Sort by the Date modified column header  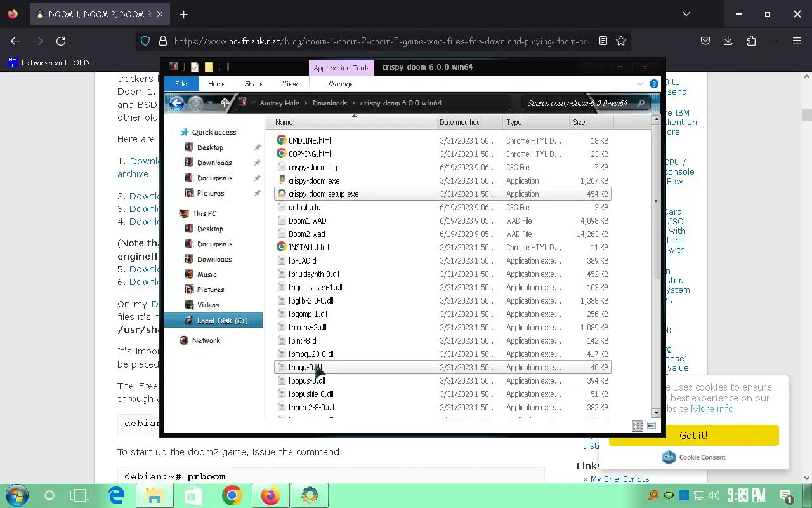tap(469, 123)
